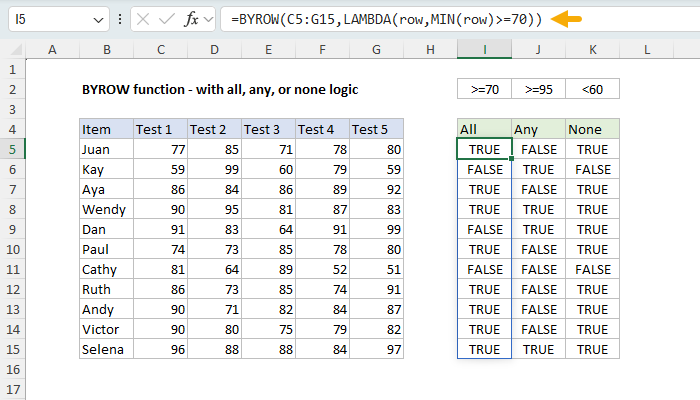
Task: Click Cathy's Test 4 score 52
Action: point(323,269)
